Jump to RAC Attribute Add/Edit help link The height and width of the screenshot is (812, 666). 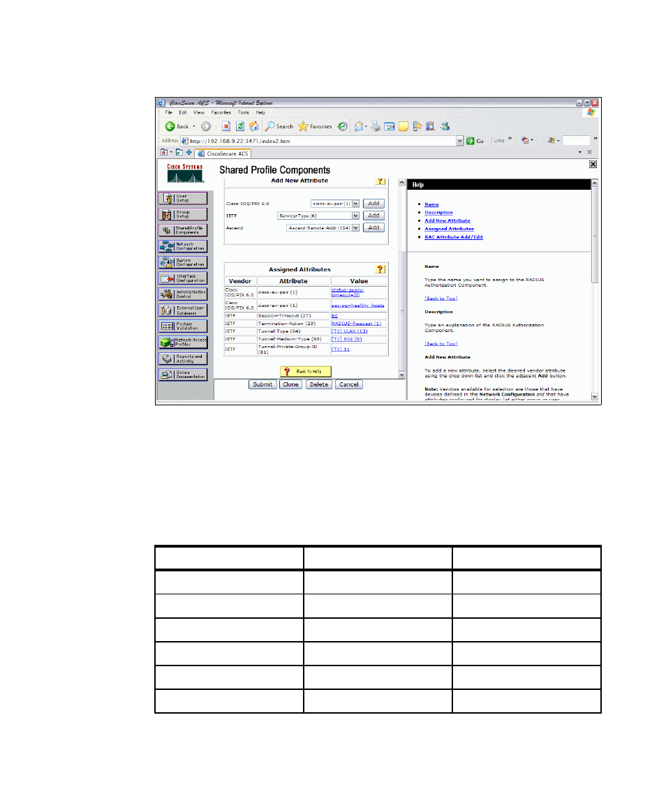pyautogui.click(x=454, y=237)
